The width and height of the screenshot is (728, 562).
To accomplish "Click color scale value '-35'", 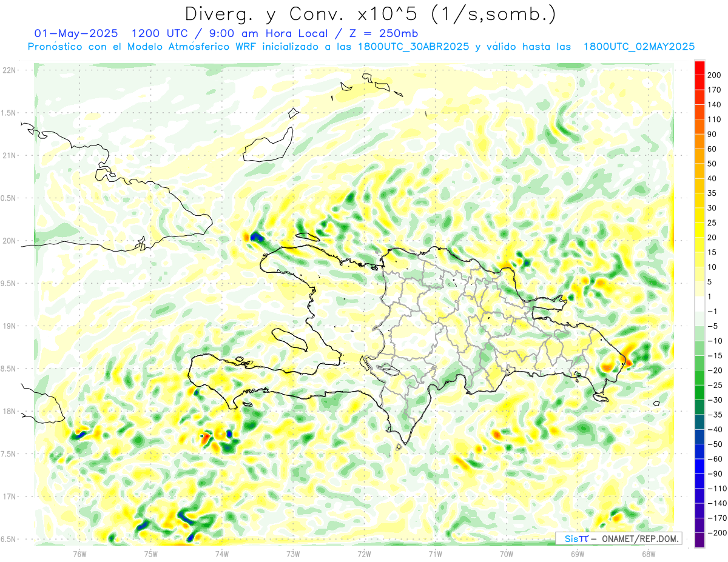I will click(x=715, y=414).
